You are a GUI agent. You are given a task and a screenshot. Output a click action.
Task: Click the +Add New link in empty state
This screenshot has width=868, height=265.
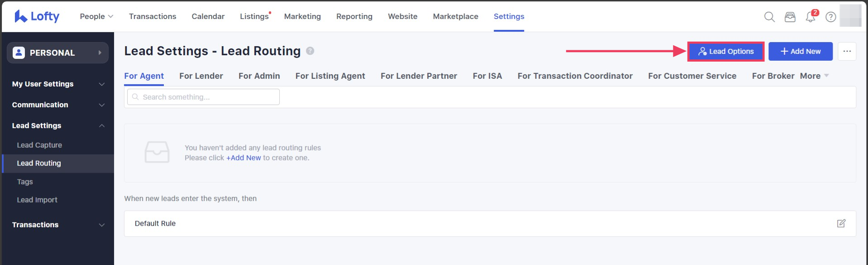pyautogui.click(x=243, y=158)
